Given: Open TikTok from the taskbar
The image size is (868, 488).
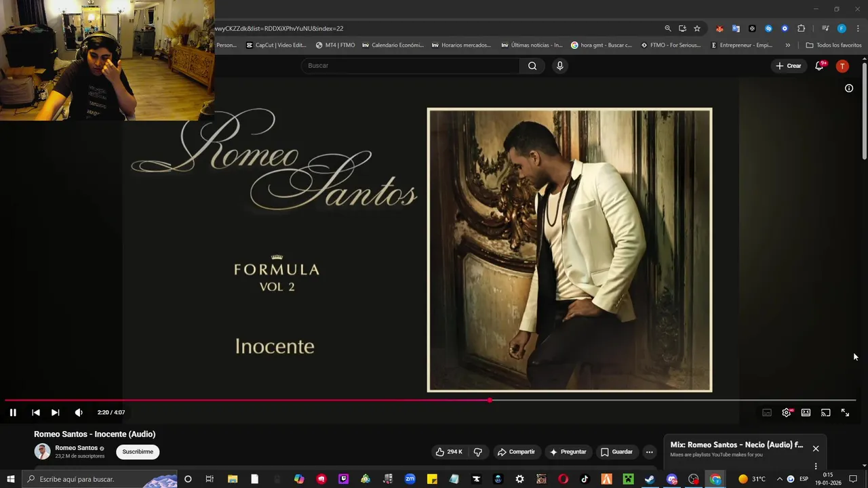Looking at the screenshot, I should point(585,479).
